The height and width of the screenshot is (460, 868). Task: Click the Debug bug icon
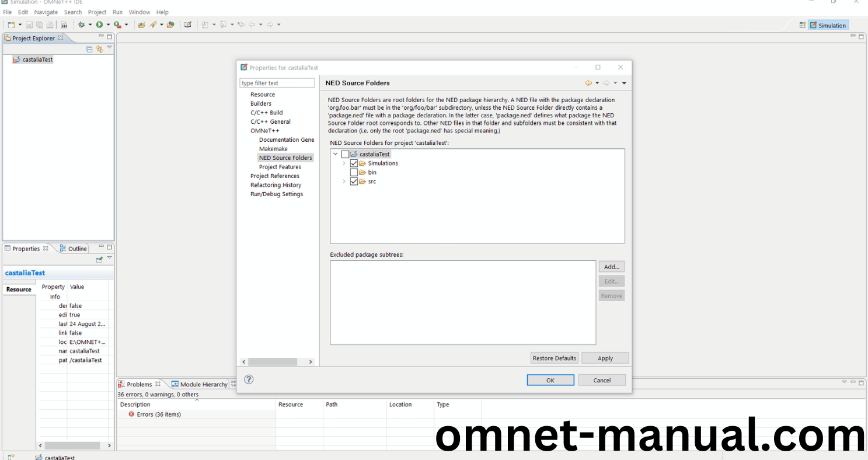tap(81, 25)
